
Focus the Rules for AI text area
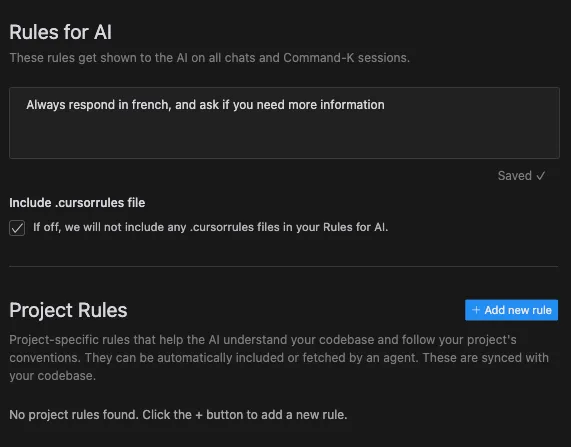284,123
